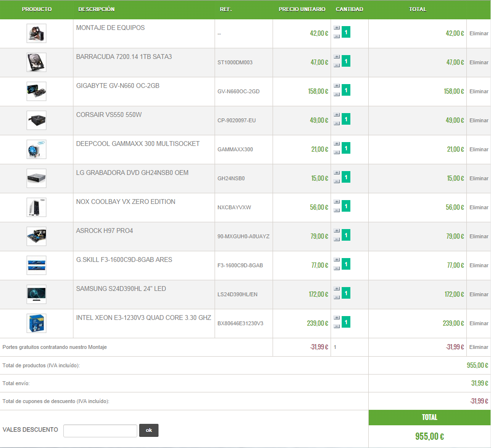Decrease quantity of CORSAIR VS550 550W
This screenshot has width=491, height=448.
click(x=337, y=123)
